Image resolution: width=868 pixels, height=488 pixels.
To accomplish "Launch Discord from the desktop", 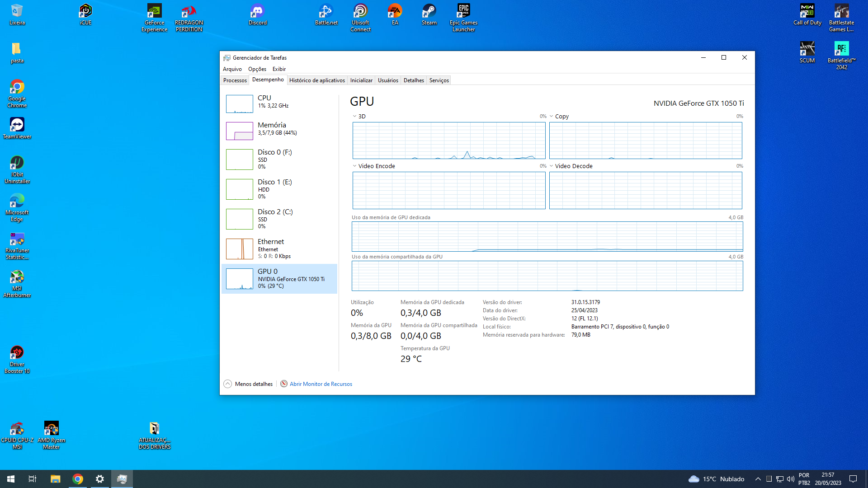I will coord(258,14).
